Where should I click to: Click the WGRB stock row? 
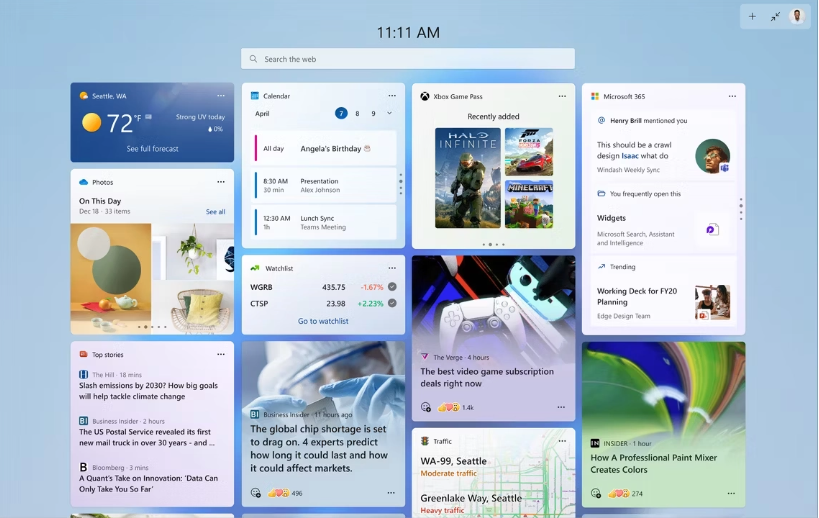pyautogui.click(x=323, y=287)
